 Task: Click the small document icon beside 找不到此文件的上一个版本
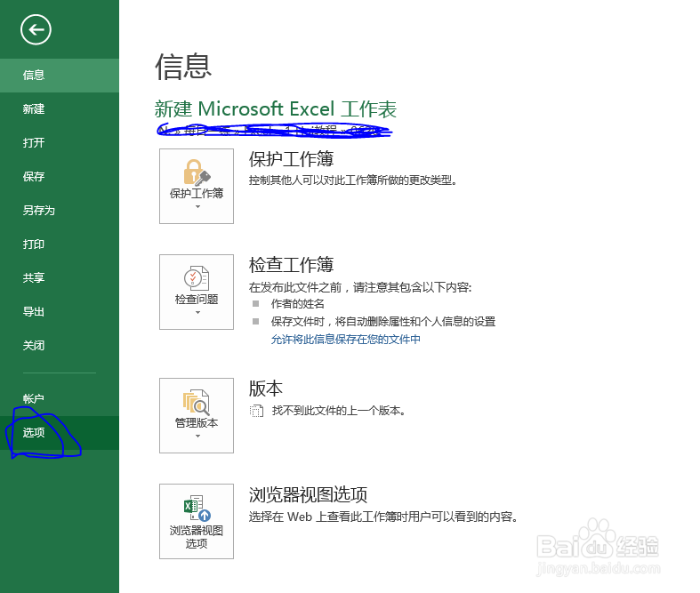[256, 411]
